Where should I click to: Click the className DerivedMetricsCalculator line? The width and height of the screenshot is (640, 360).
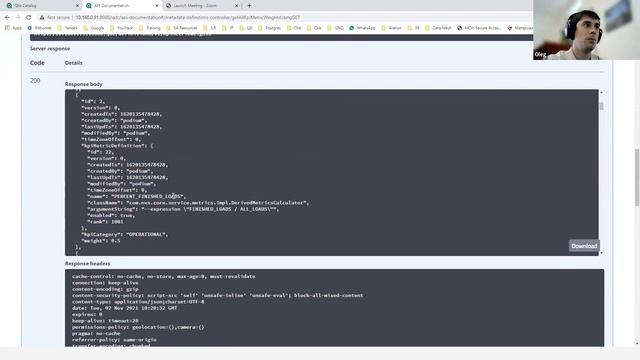point(198,202)
